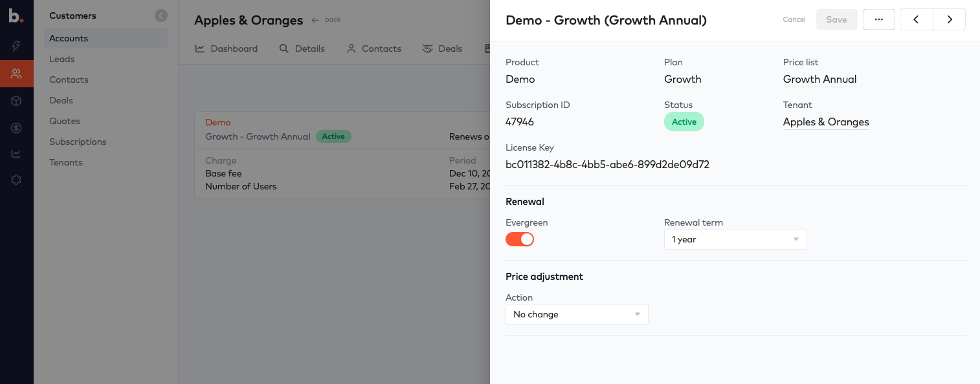
Task: Switch to the Deals tab of the account
Action: pyautogui.click(x=442, y=48)
